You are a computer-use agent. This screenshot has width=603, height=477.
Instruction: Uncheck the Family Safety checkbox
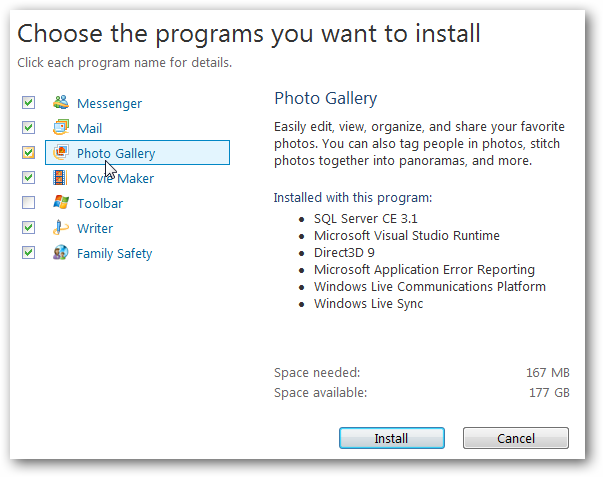(29, 253)
